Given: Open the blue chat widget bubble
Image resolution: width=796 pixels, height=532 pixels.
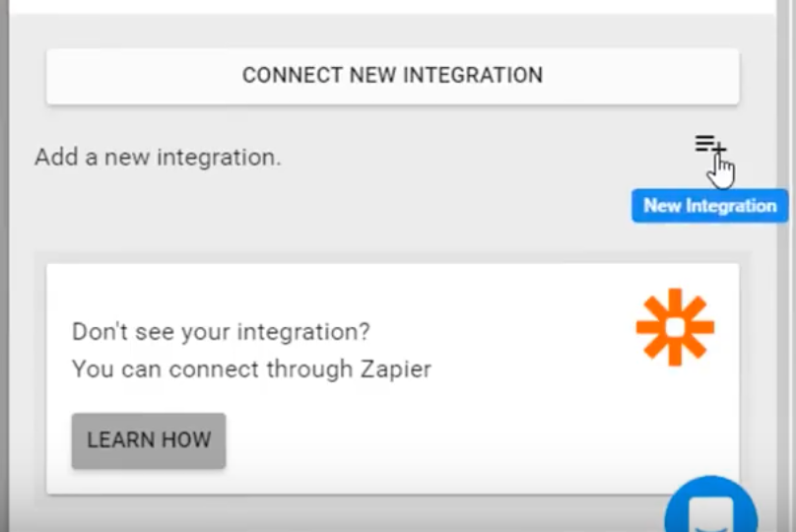Looking at the screenshot, I should (710, 505).
